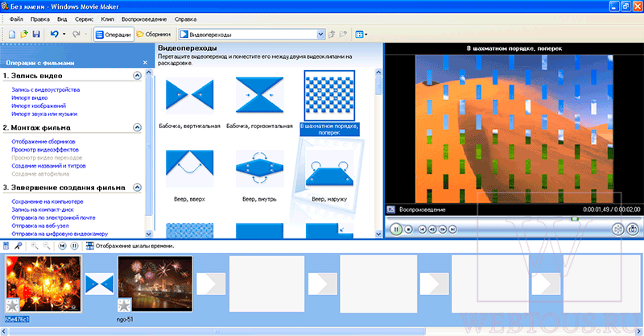
Task: Click the Forward button in preview controls
Action: [x=452, y=229]
